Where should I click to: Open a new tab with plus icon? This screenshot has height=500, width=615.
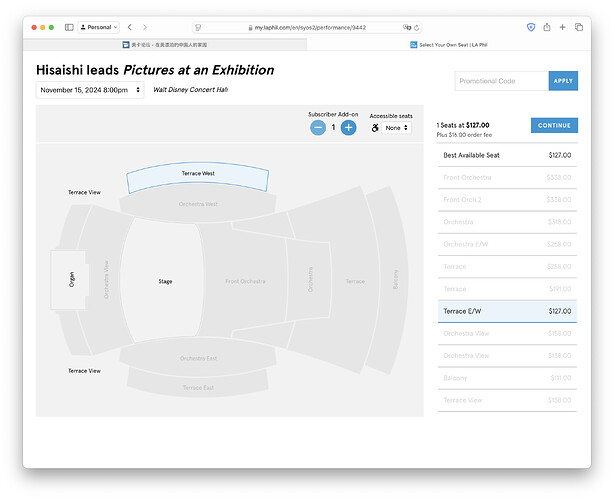tap(562, 27)
